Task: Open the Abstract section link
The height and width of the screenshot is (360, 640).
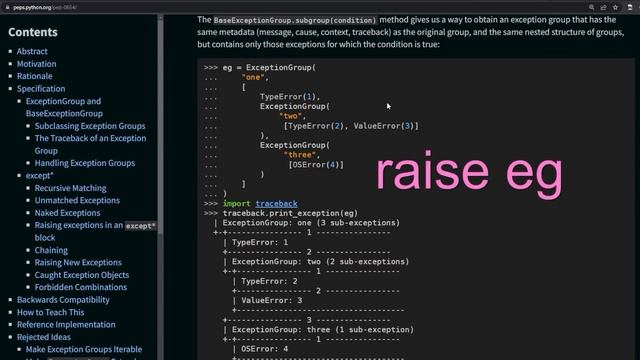Action: [32, 51]
